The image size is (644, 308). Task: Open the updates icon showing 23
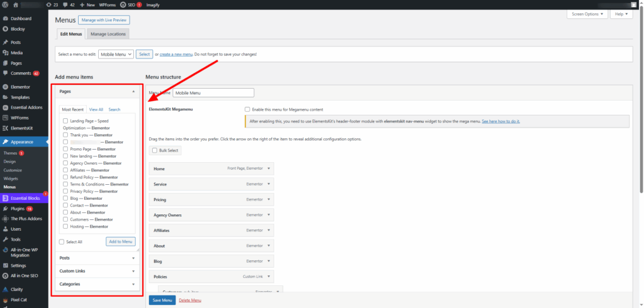coord(49,5)
